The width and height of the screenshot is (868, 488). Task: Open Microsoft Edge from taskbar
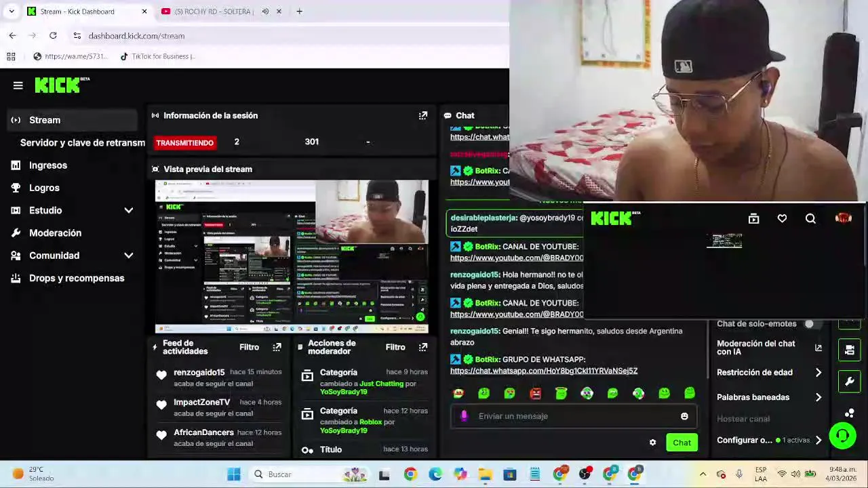click(435, 474)
